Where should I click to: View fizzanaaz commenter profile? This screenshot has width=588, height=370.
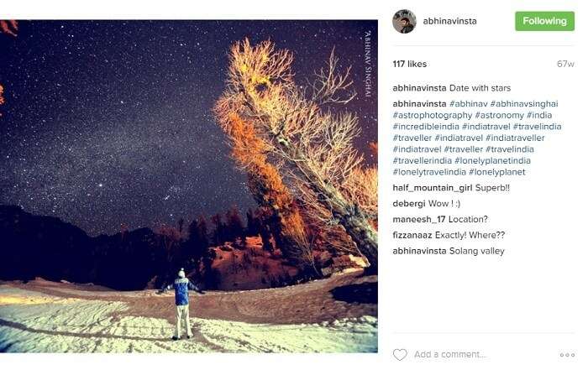point(412,235)
